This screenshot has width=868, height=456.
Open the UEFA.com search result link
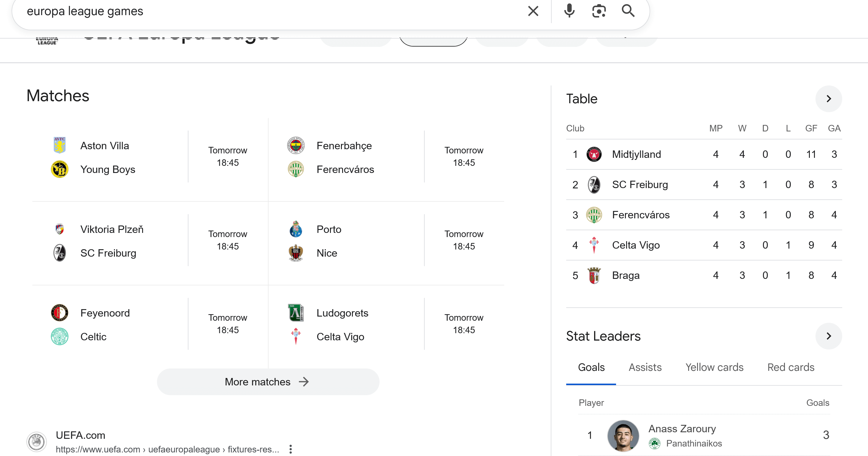pos(80,435)
